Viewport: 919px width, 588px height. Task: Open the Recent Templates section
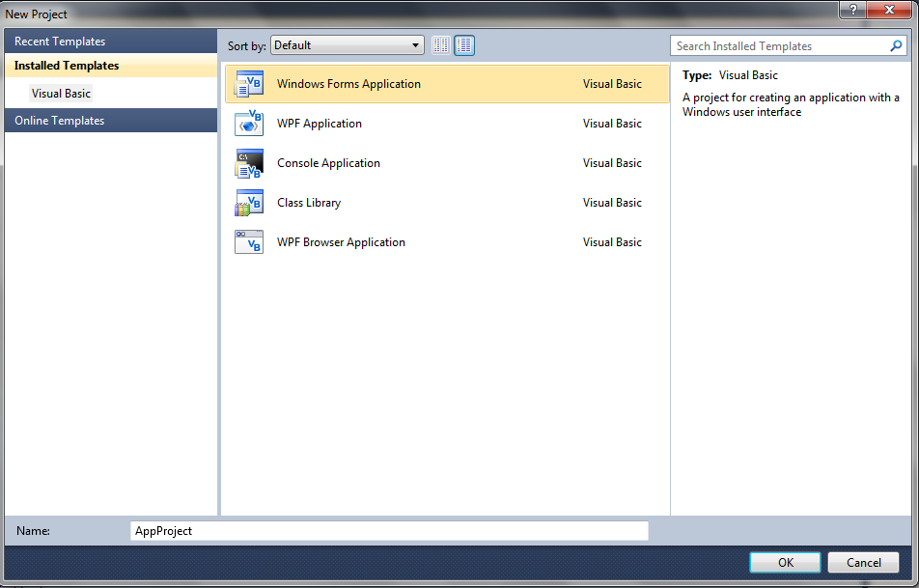(x=111, y=42)
